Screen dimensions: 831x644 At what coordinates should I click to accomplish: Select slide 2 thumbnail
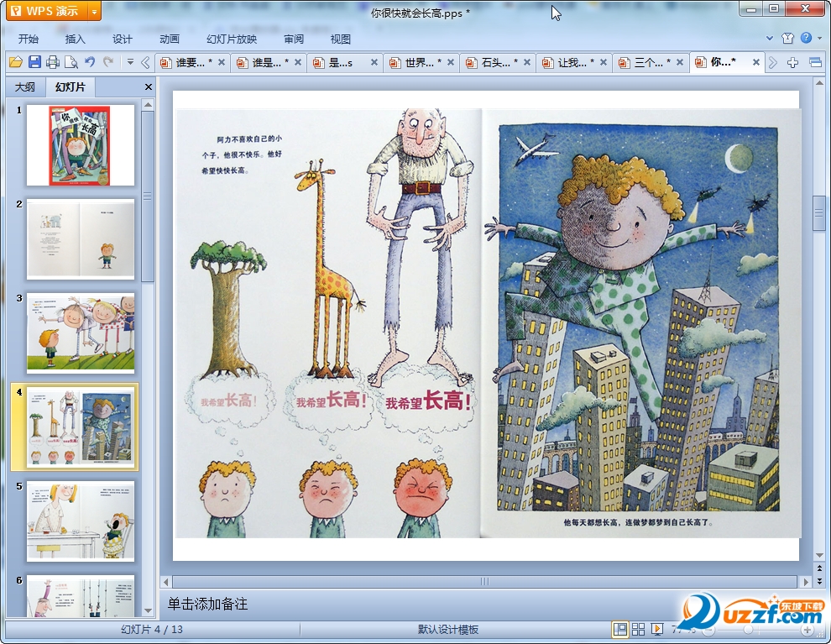pyautogui.click(x=81, y=239)
